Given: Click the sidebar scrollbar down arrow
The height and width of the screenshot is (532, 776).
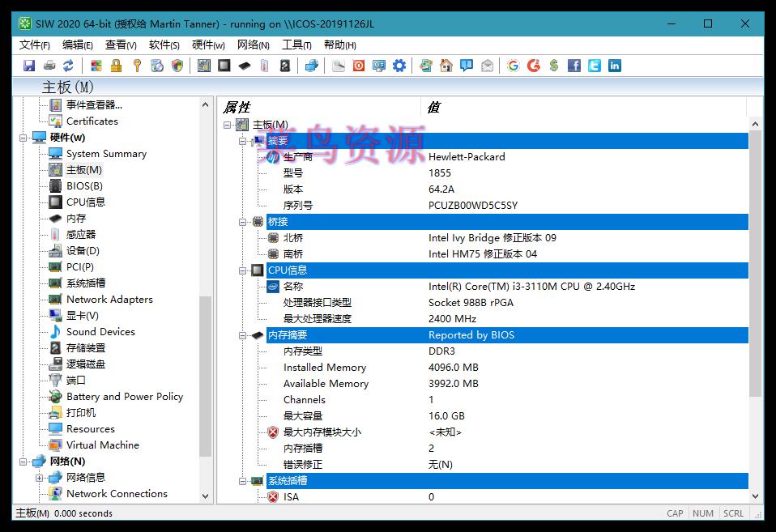Looking at the screenshot, I should pos(206,495).
